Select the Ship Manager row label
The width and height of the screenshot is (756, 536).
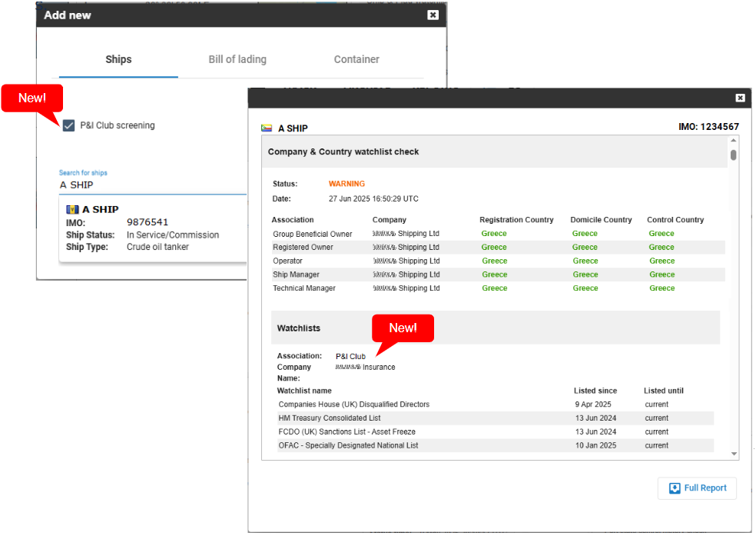tap(296, 275)
